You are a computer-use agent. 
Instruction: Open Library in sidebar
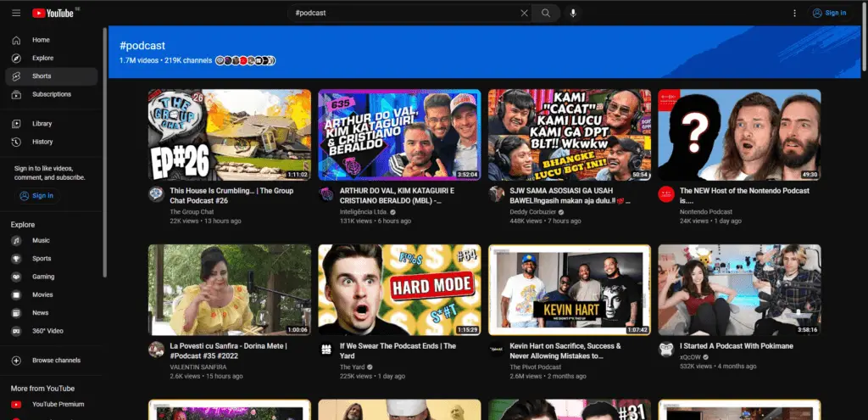pyautogui.click(x=52, y=124)
